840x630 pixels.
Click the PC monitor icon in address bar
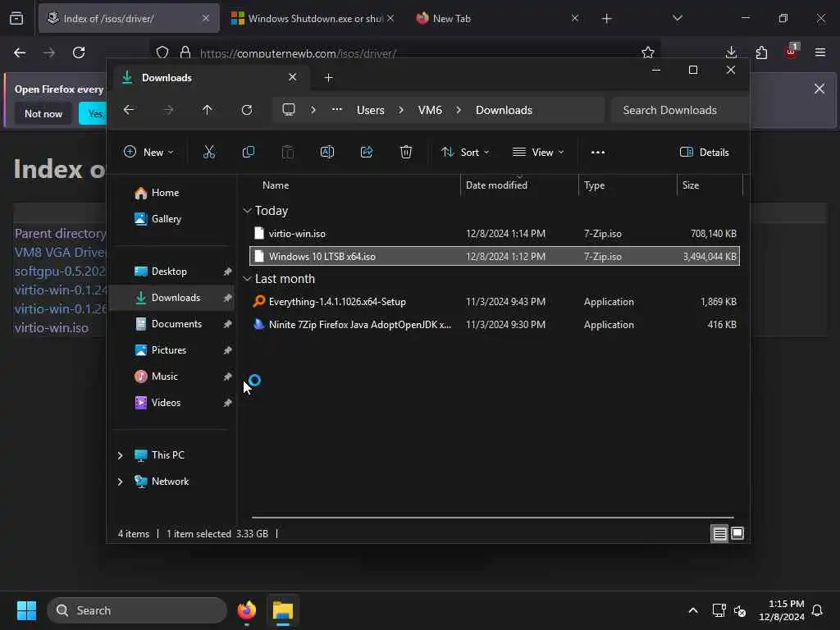[x=289, y=110]
